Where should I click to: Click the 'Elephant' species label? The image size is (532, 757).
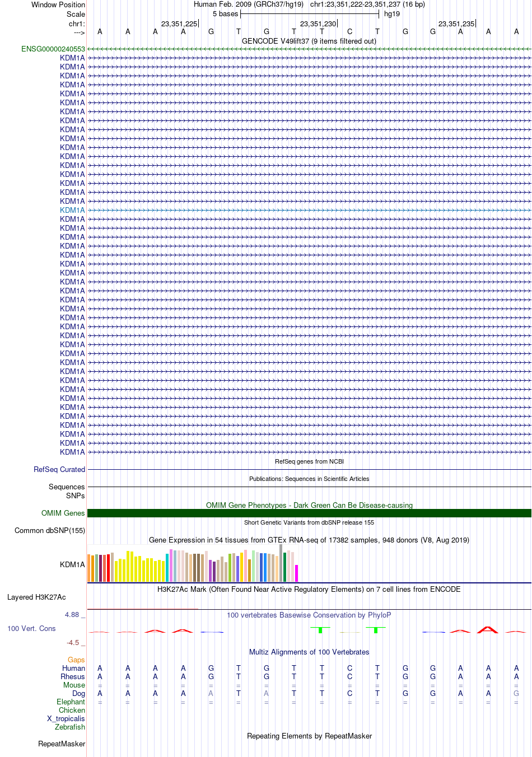[x=71, y=702]
